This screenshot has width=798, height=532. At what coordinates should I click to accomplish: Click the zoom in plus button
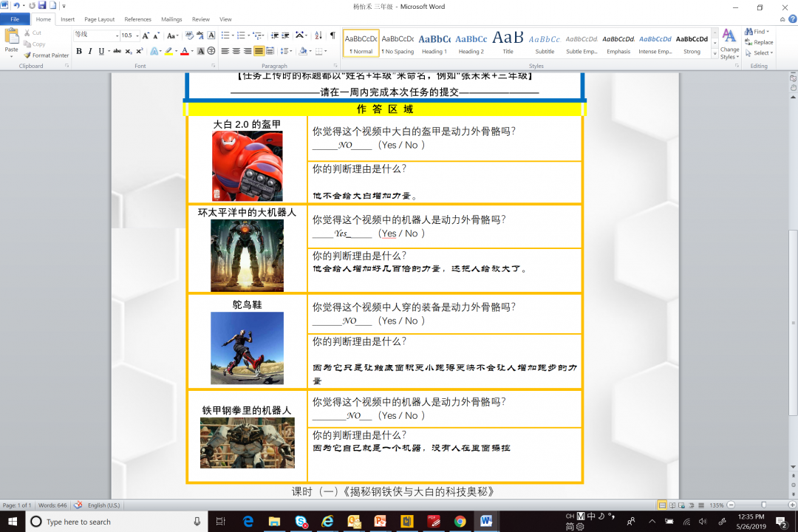(792, 505)
